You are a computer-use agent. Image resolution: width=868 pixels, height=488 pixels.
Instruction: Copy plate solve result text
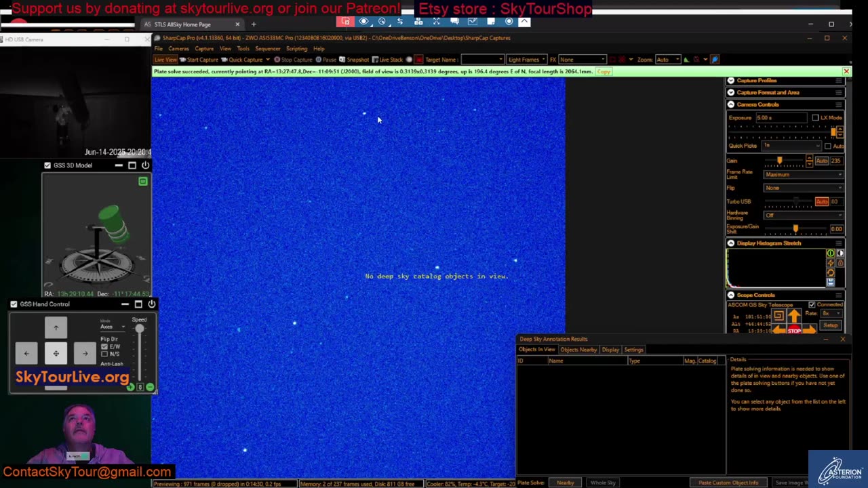pyautogui.click(x=603, y=71)
